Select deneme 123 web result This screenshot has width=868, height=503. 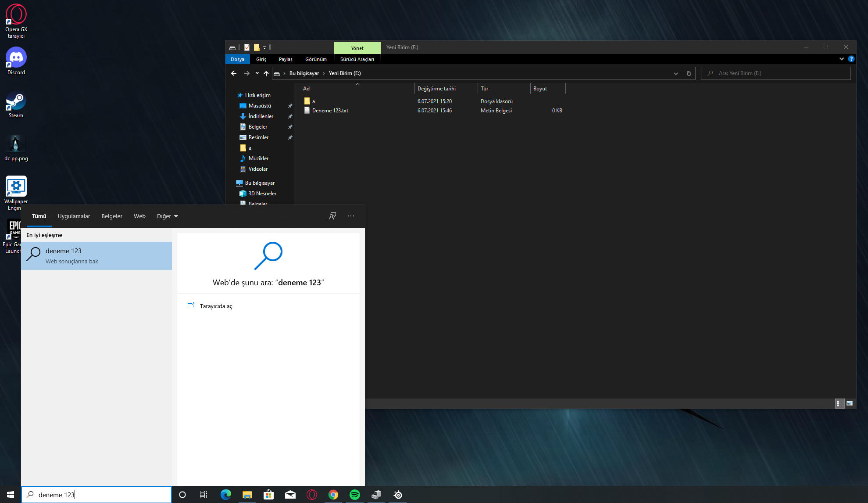coord(96,256)
